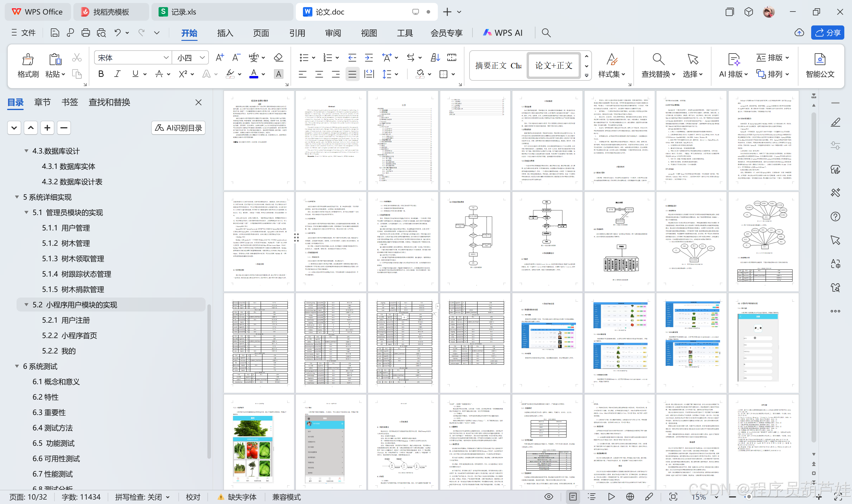
Task: Click the highlight color pen swatch
Action: (x=230, y=74)
